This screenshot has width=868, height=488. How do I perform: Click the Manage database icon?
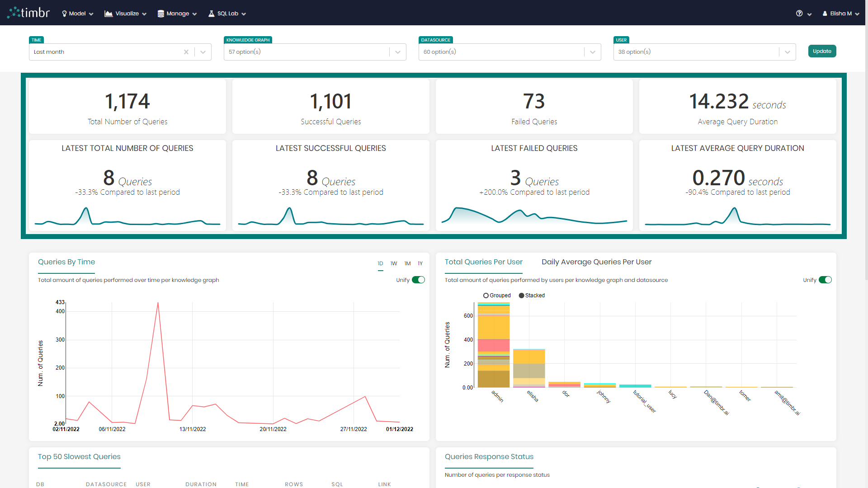161,13
